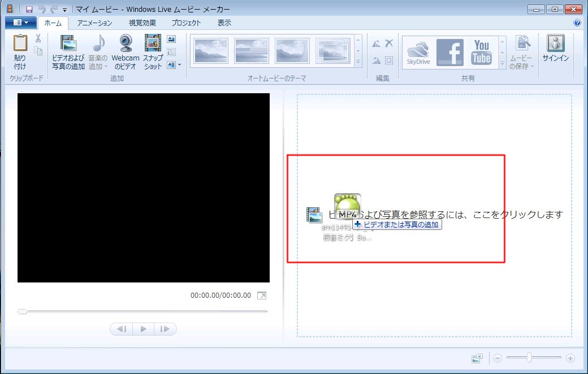Expand the sharing destinations gallery
The width and height of the screenshot is (588, 374).
502,64
